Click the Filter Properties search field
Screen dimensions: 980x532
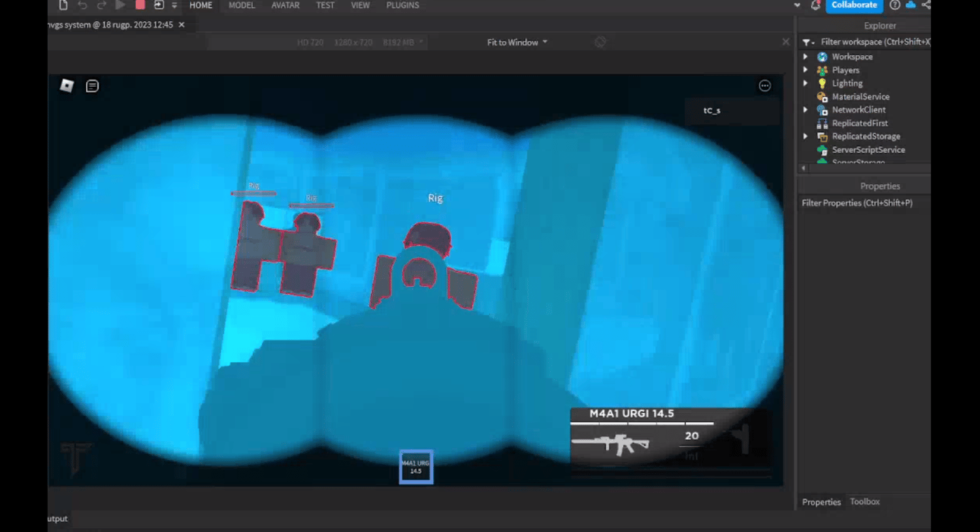865,203
